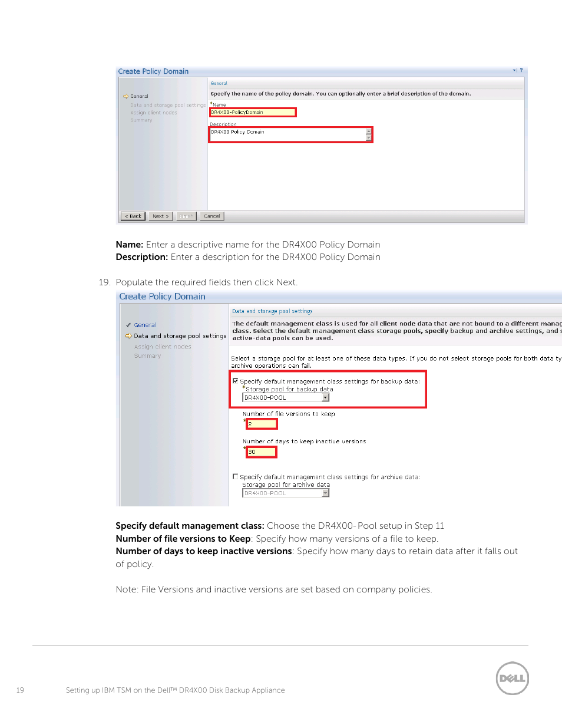562x728 pixels.
Task: Click the page number 19 in the footer
Action: pyautogui.click(x=20, y=690)
